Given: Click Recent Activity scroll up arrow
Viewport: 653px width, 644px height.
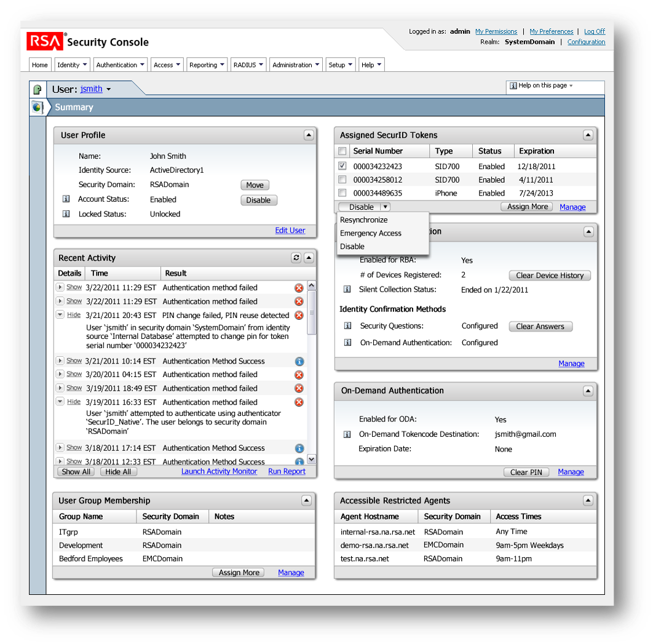Looking at the screenshot, I should click(x=312, y=285).
